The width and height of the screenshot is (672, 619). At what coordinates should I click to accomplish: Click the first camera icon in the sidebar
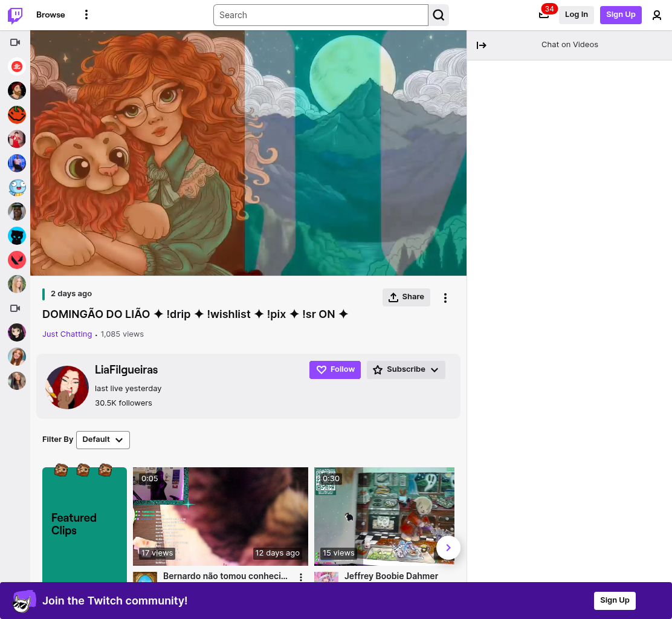(x=15, y=42)
